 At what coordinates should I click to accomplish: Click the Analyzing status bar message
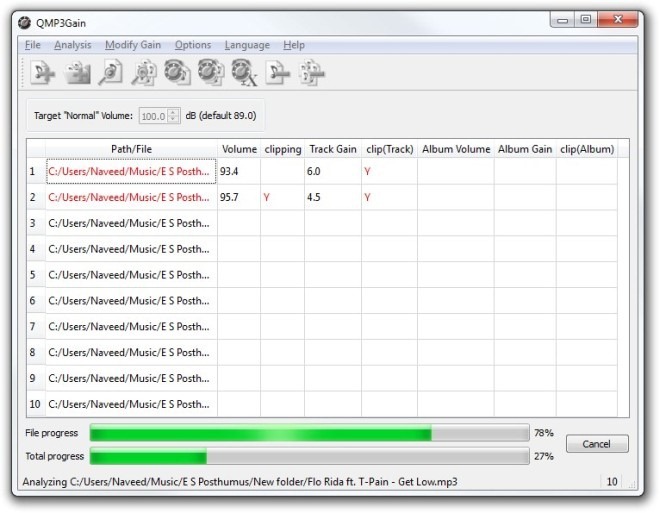(240, 482)
